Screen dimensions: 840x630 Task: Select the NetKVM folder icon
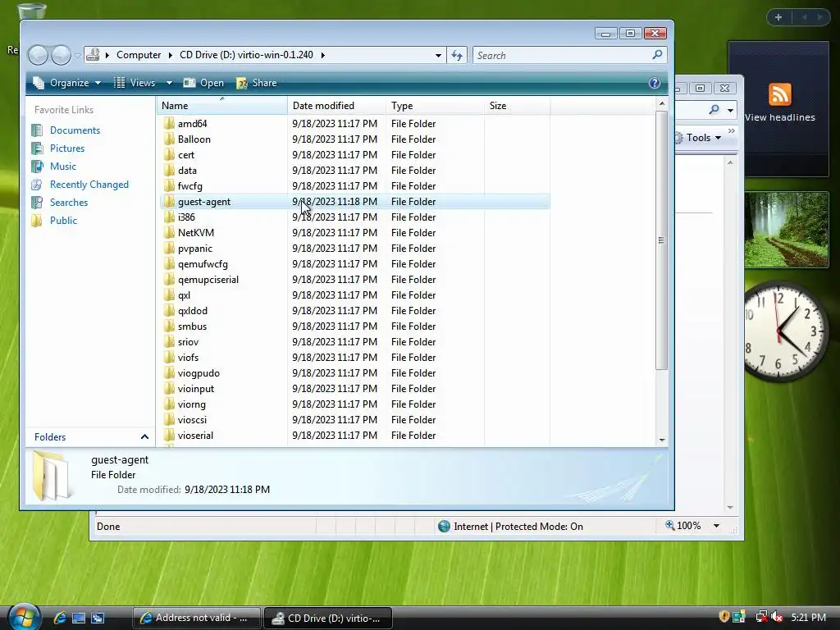(169, 232)
